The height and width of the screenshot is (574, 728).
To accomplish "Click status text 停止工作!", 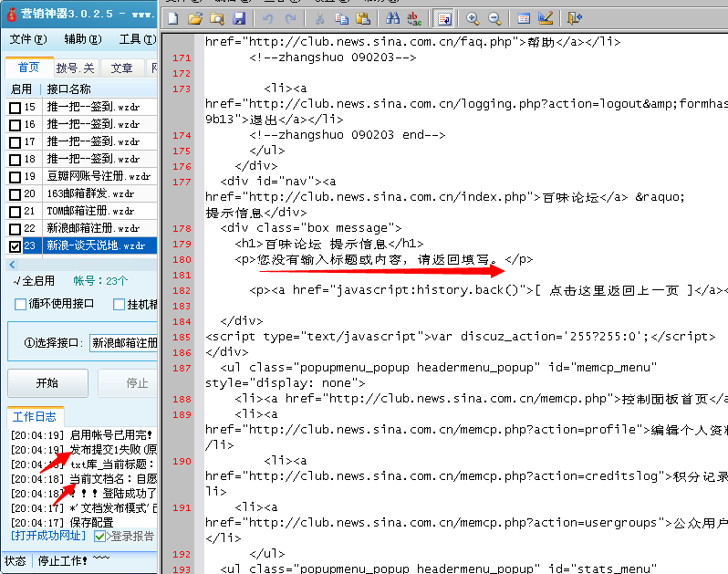I will (x=63, y=560).
